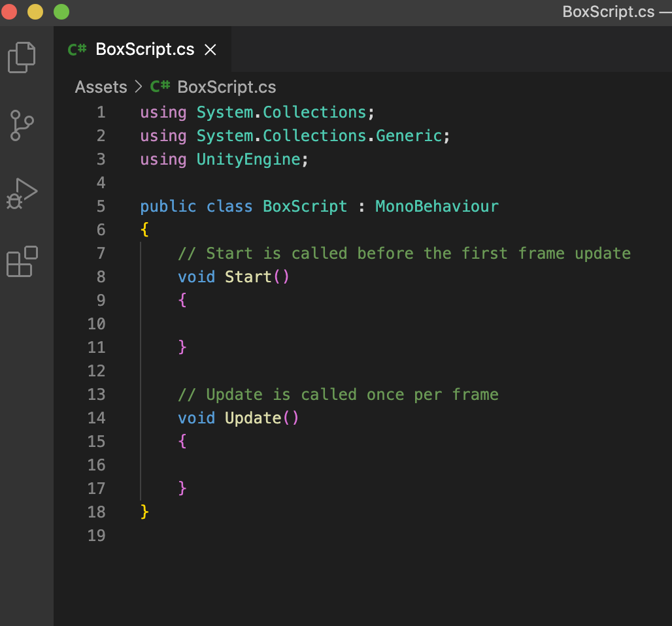672x626 pixels.
Task: Click the yellow minimize window button
Action: 35,12
